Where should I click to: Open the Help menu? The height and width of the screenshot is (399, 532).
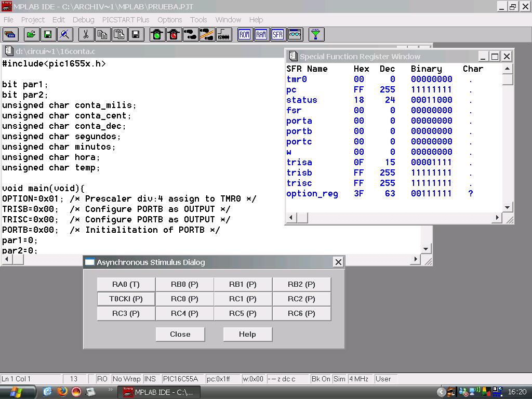256,20
